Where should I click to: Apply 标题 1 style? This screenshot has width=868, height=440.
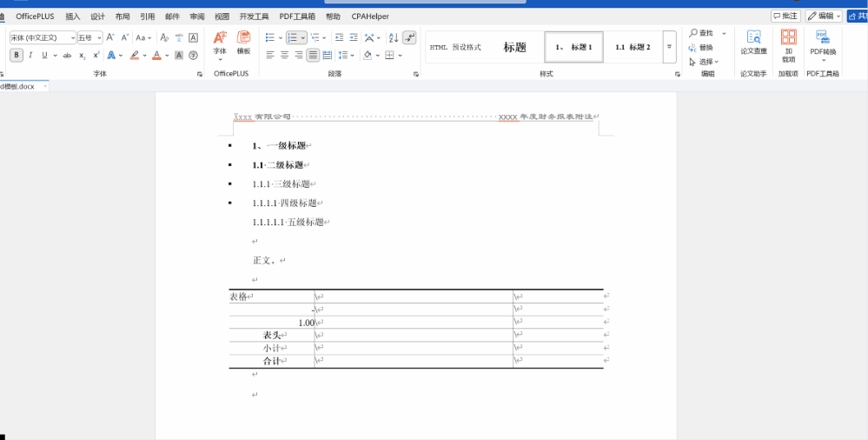coord(573,47)
